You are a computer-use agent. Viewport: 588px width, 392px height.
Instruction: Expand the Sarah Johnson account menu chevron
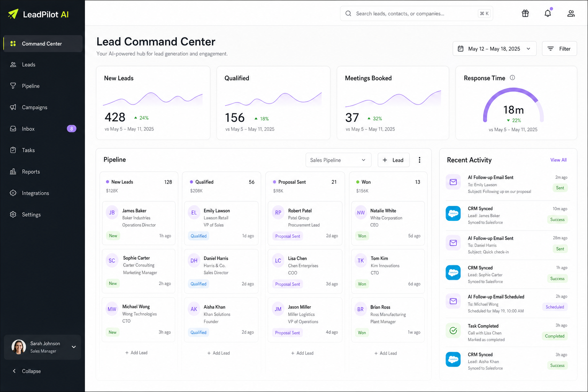[74, 347]
